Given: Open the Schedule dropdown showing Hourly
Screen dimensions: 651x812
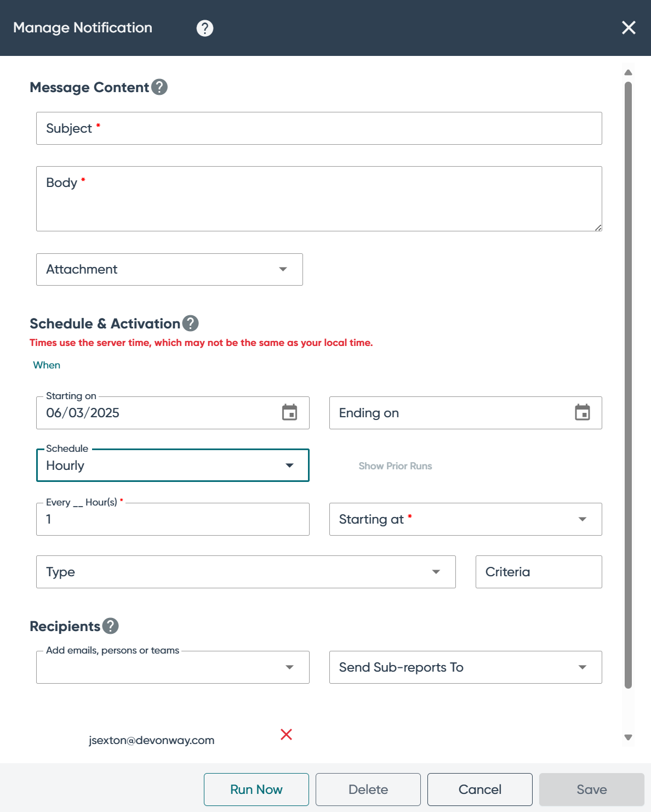Looking at the screenshot, I should click(x=173, y=465).
